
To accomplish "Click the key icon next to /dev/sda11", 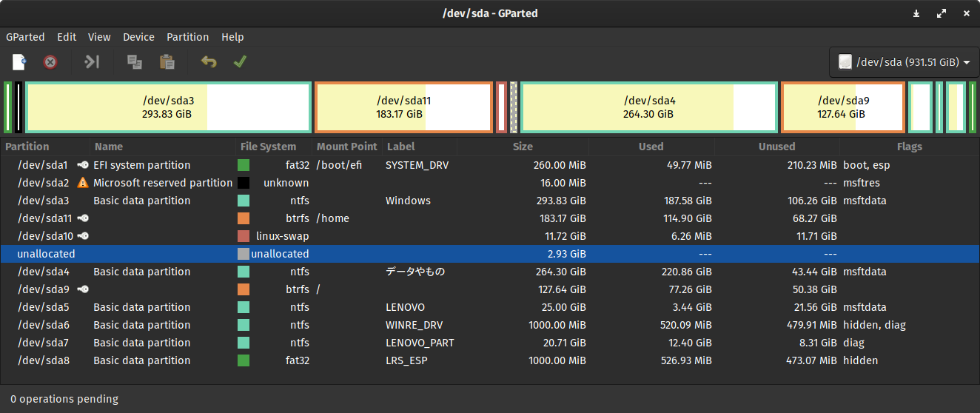I will click(83, 218).
